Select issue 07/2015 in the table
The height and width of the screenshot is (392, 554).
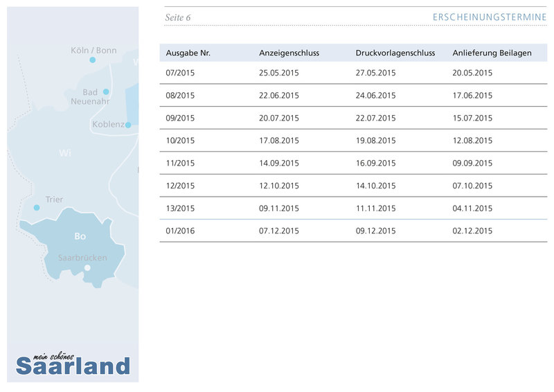pyautogui.click(x=180, y=73)
